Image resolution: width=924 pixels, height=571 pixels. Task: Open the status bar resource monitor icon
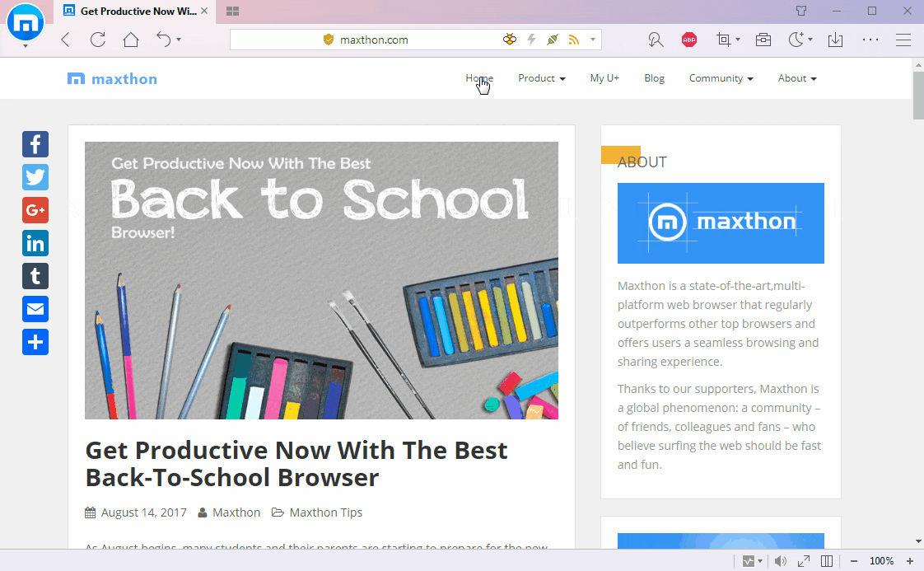748,561
